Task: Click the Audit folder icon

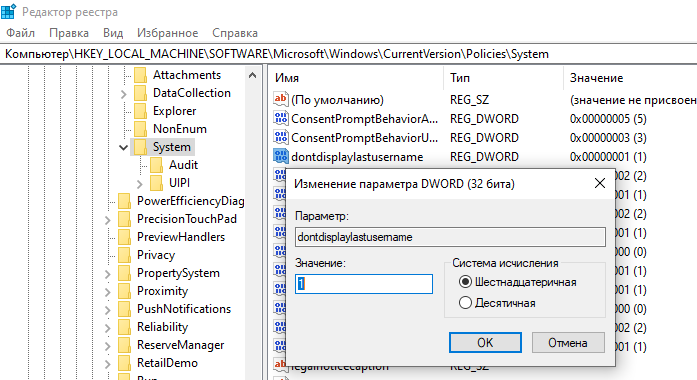Action: click(156, 165)
